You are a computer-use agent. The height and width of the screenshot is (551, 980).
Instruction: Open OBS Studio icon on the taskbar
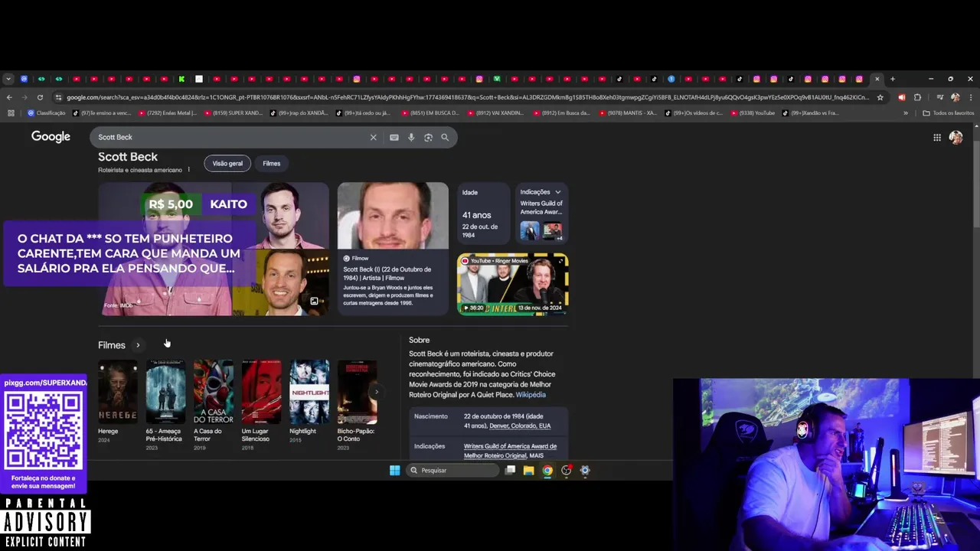[567, 470]
